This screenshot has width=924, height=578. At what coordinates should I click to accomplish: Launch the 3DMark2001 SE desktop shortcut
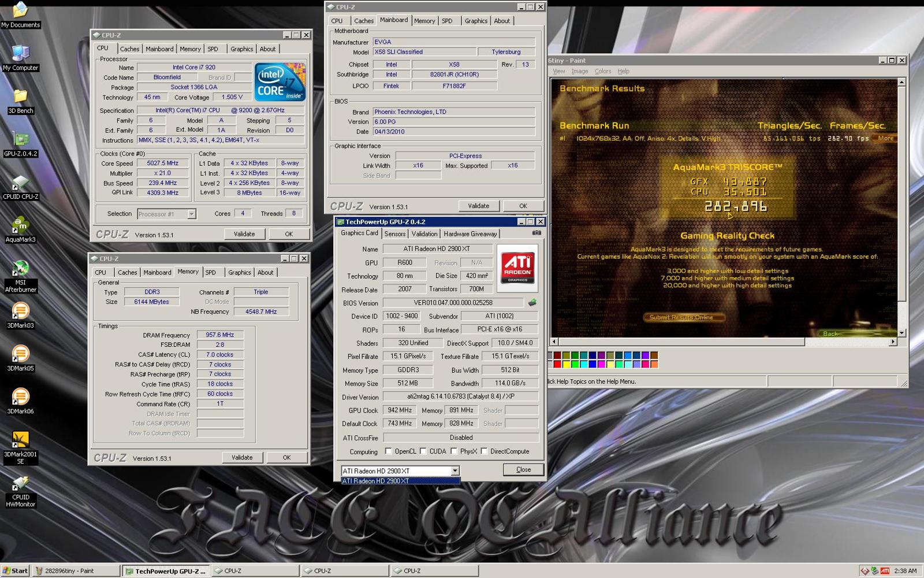[x=20, y=448]
